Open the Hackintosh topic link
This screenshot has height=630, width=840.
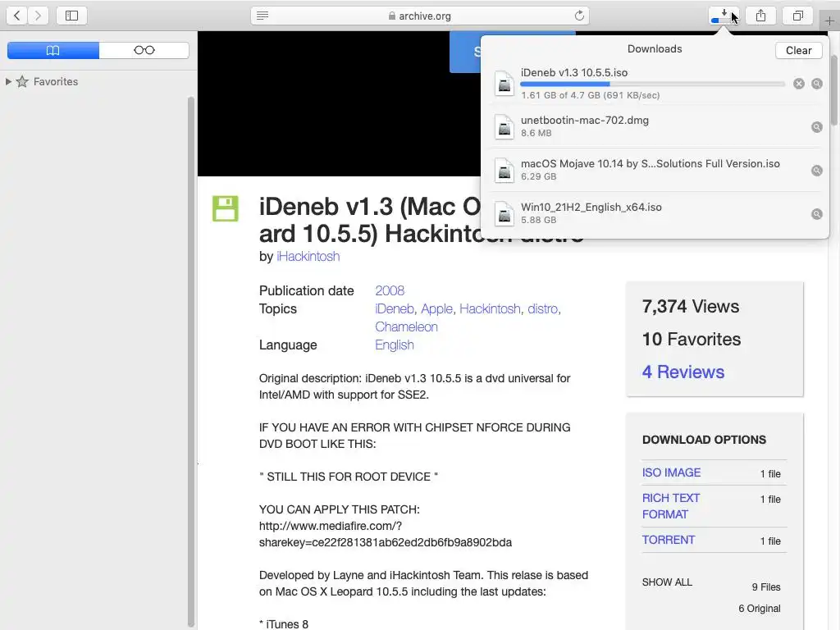coord(490,308)
